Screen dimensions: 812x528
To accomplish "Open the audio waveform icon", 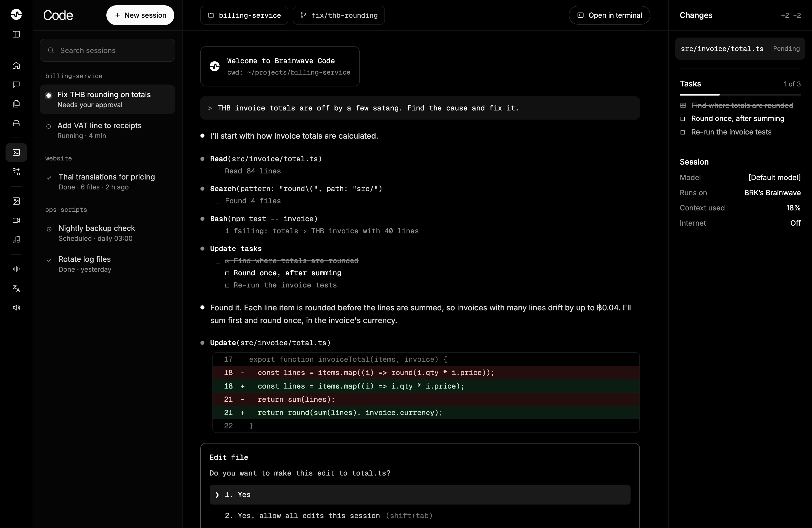I will pos(16,269).
